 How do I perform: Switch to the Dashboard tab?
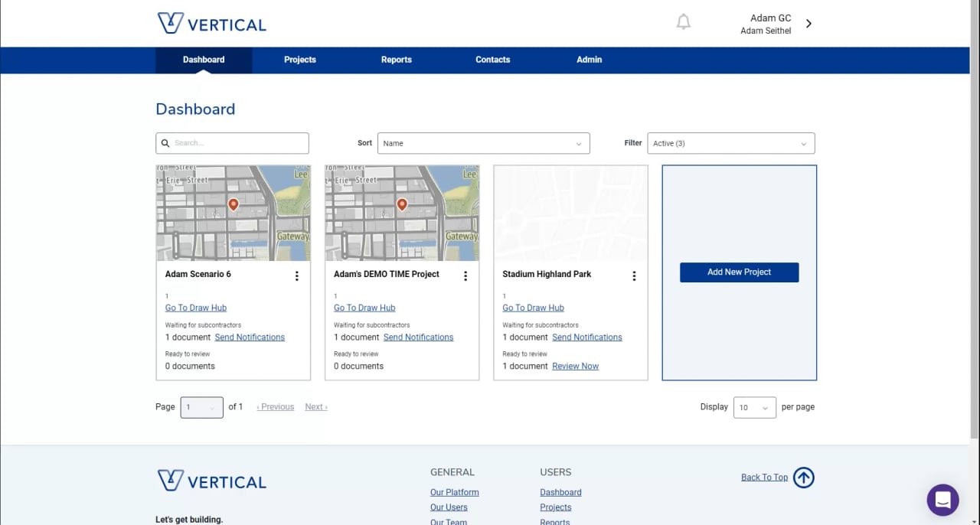pos(204,60)
